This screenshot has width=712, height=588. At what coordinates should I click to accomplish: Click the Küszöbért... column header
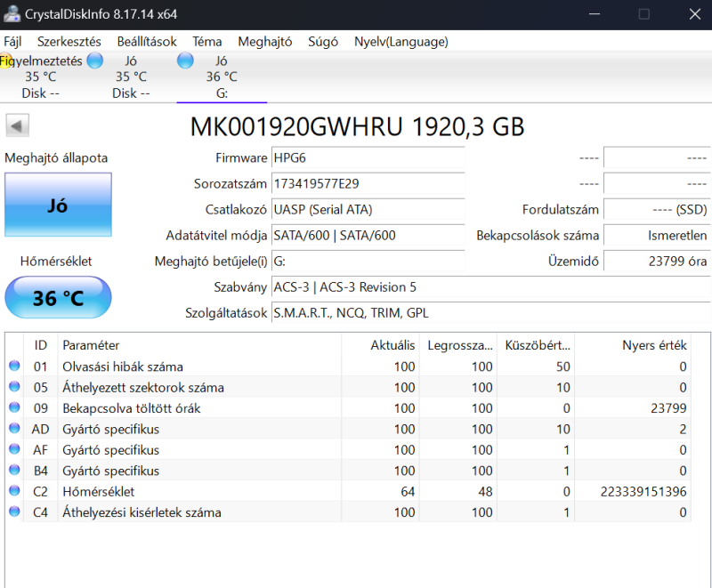[536, 345]
